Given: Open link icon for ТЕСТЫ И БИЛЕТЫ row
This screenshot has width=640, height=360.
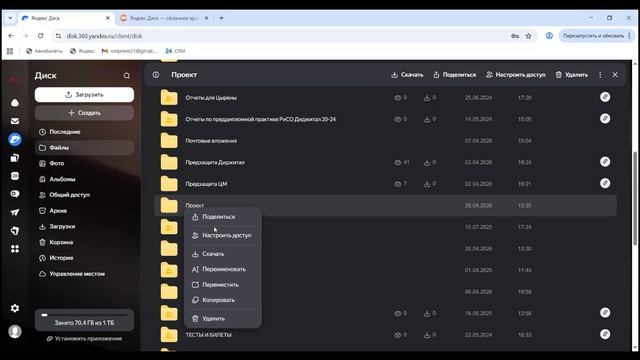Looking at the screenshot, I should (605, 334).
